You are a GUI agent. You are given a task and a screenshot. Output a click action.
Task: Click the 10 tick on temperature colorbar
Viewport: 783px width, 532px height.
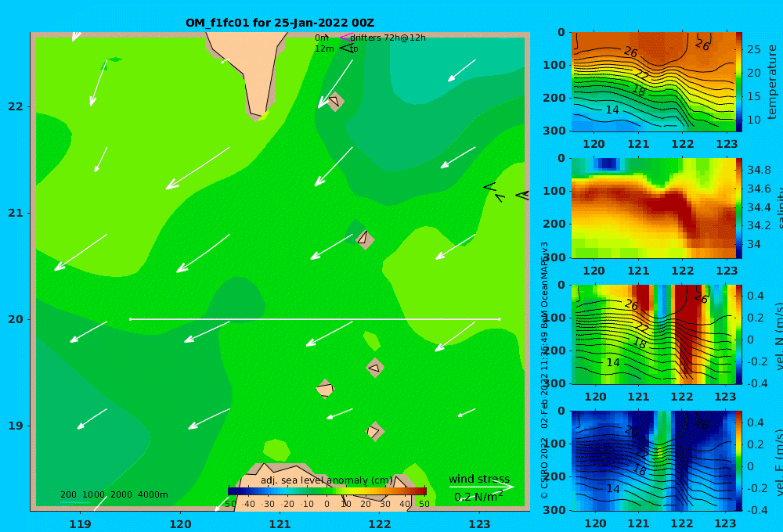[753, 120]
